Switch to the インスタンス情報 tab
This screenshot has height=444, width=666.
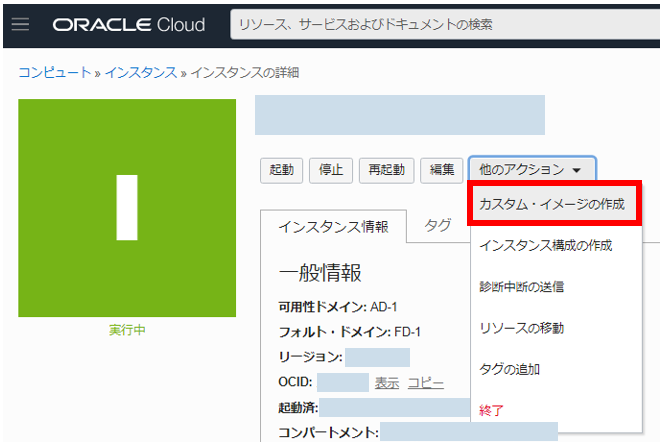pyautogui.click(x=334, y=226)
